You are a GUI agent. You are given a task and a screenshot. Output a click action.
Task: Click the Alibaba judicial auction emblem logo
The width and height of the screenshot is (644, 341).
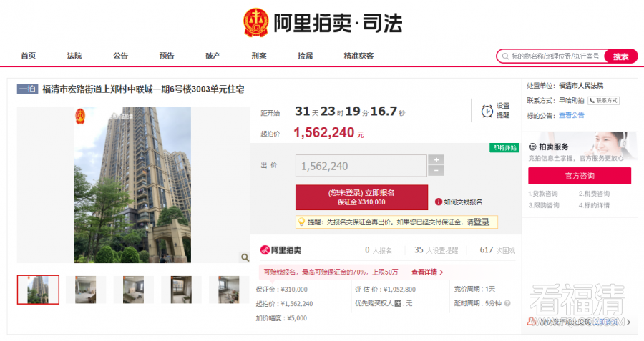pos(255,22)
